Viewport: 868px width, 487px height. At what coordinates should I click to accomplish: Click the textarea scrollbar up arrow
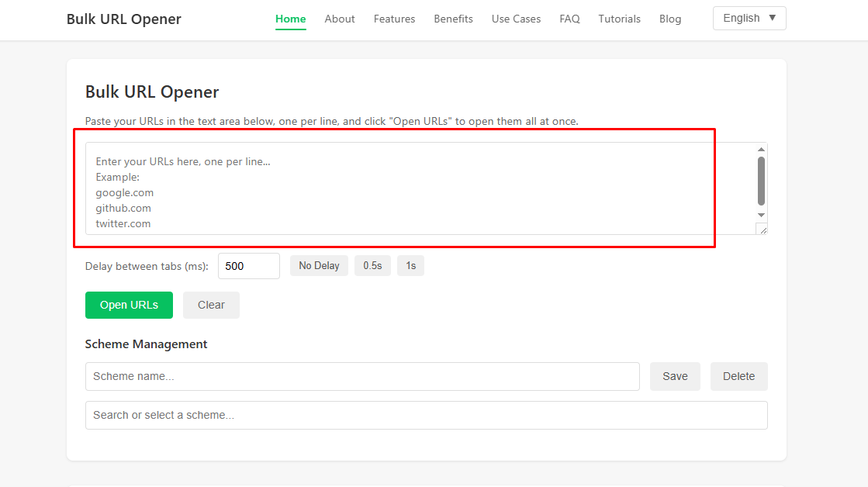[x=761, y=150]
